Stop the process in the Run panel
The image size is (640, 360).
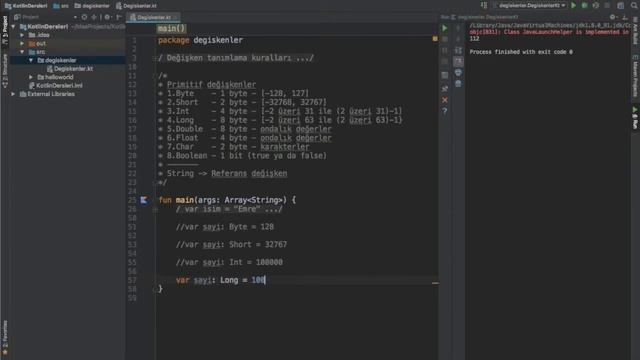pos(445,39)
